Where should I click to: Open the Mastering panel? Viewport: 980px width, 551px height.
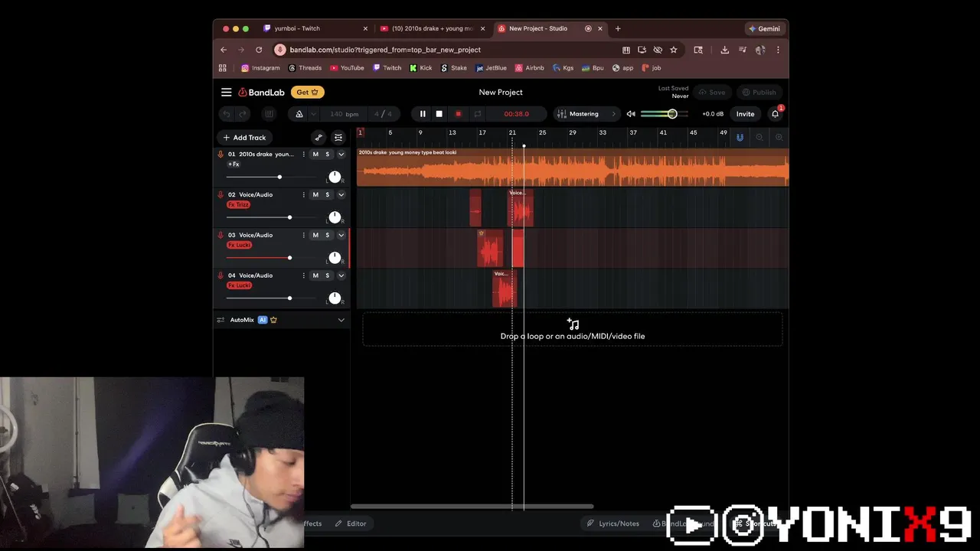coord(586,114)
